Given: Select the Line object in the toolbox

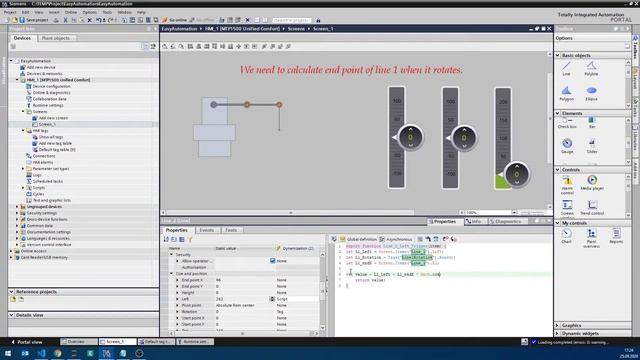Looking at the screenshot, I should click(566, 68).
